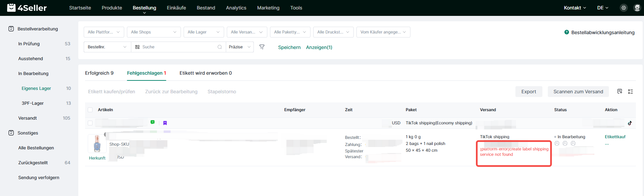Click the purple bookmark tag icon
This screenshot has width=644, height=196.
(165, 123)
